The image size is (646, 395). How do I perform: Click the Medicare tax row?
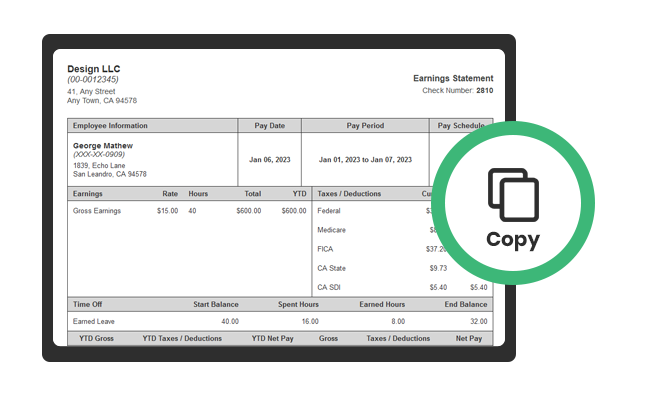(x=331, y=230)
